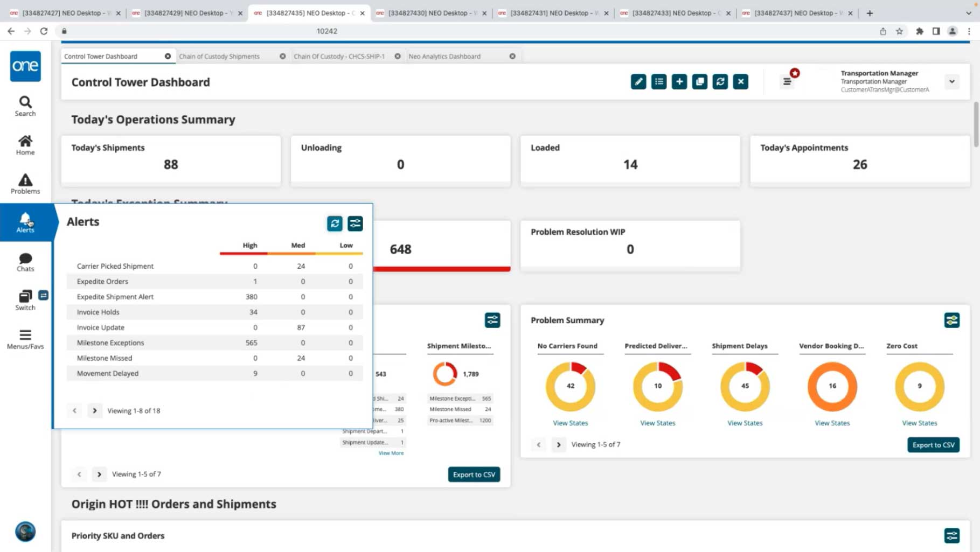Click the browser bookmark star icon
The width and height of the screenshot is (980, 552).
point(899,31)
